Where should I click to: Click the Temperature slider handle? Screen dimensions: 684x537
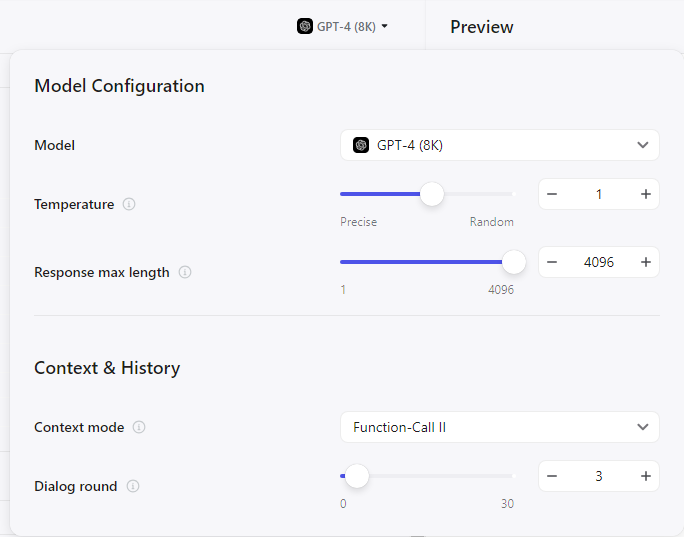pyautogui.click(x=432, y=194)
